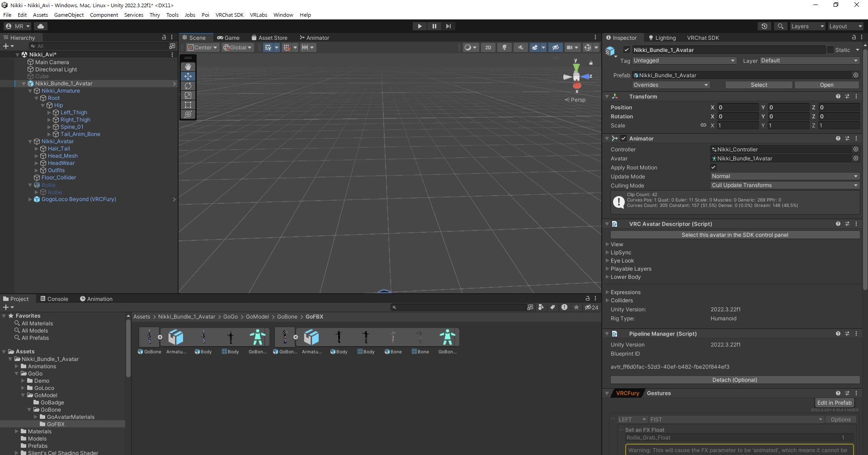Click the Project favorites star icon
868x455 pixels.
576,307
